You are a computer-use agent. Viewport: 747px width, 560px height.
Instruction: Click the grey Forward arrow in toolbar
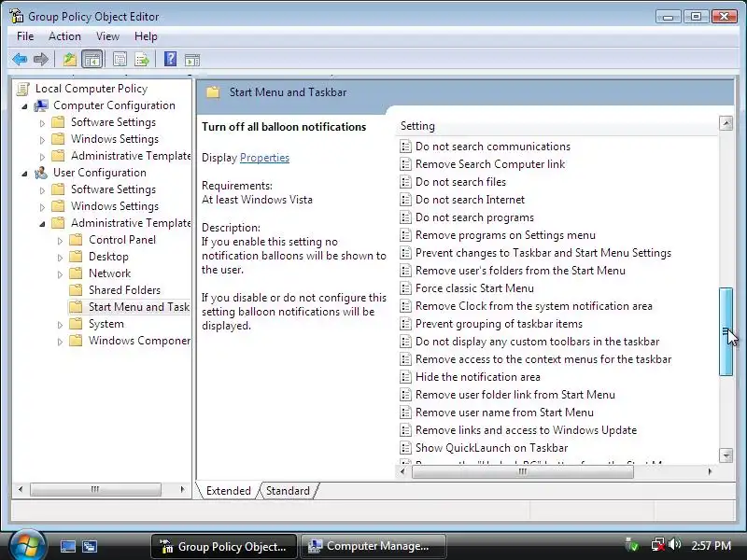(41, 60)
